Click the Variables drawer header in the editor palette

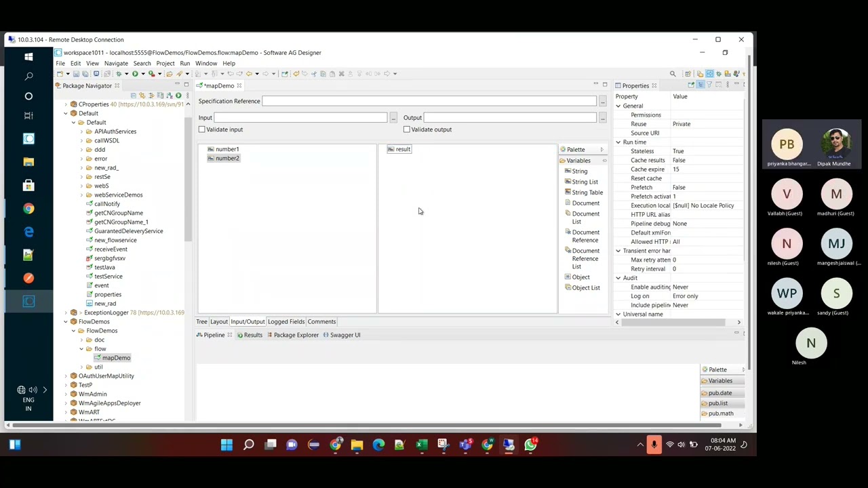[582, 161]
